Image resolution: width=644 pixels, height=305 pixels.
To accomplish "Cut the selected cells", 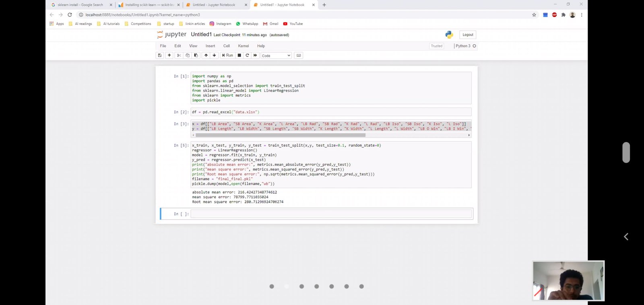I will (179, 56).
